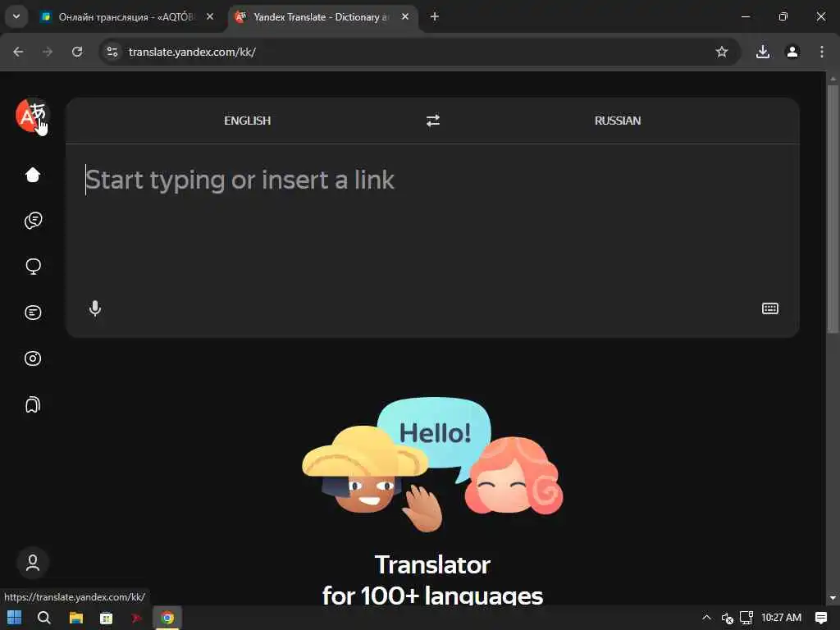Open the Chrome profile icon
840x630 pixels.
coord(792,52)
